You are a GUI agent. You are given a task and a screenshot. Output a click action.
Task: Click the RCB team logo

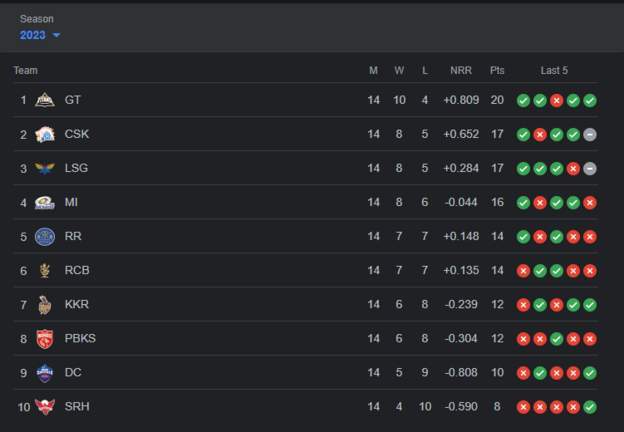tap(45, 270)
